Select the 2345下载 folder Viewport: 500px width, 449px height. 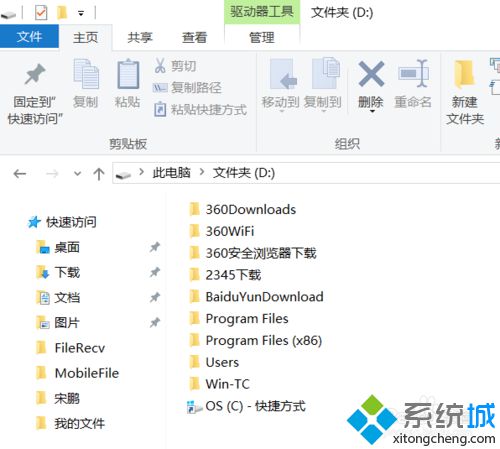[225, 275]
